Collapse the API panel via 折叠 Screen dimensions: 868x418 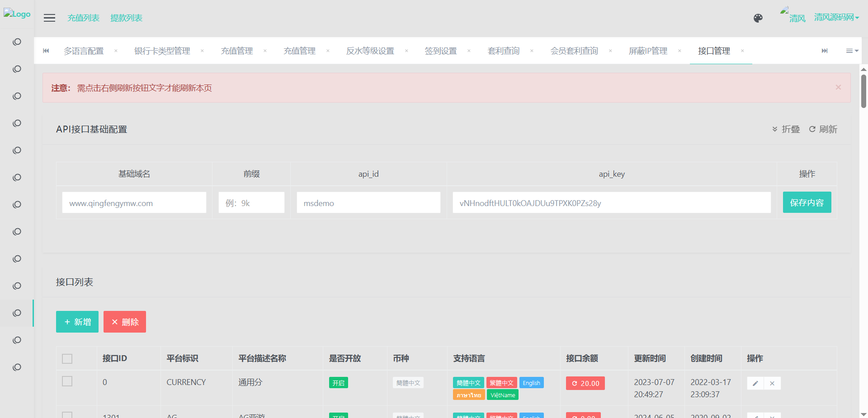(786, 129)
